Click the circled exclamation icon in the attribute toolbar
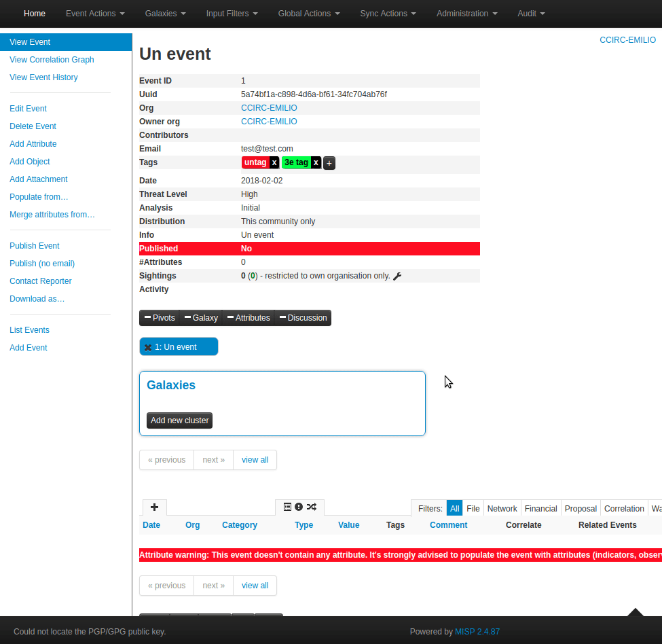Image resolution: width=662 pixels, height=644 pixels. [299, 506]
